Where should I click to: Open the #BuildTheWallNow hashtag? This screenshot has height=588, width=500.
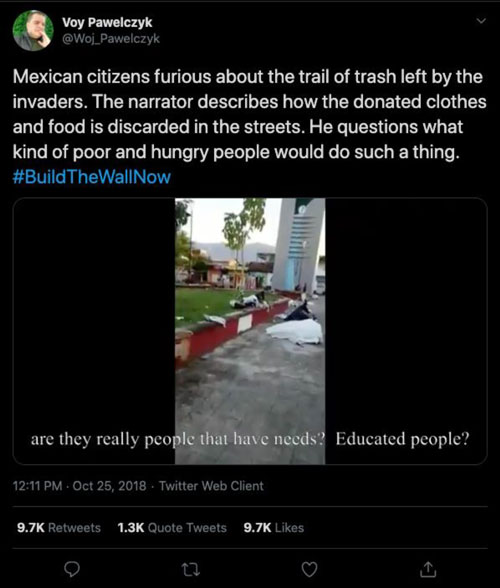pyautogui.click(x=92, y=177)
